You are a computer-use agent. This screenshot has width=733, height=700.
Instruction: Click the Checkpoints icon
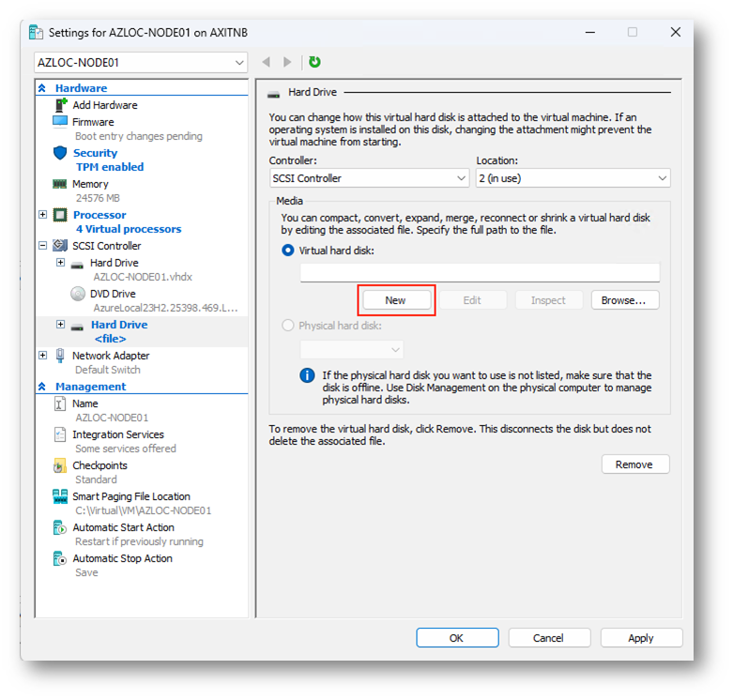click(60, 465)
